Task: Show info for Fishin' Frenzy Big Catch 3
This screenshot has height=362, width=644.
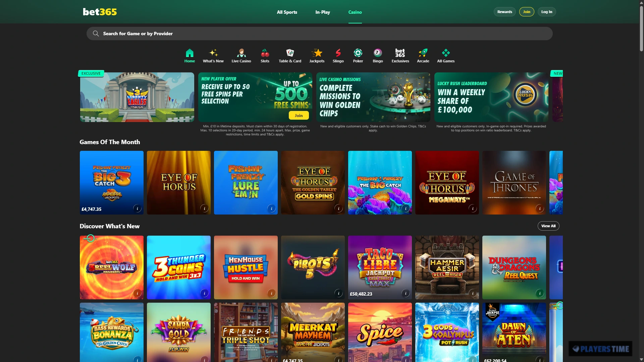Action: (137, 208)
